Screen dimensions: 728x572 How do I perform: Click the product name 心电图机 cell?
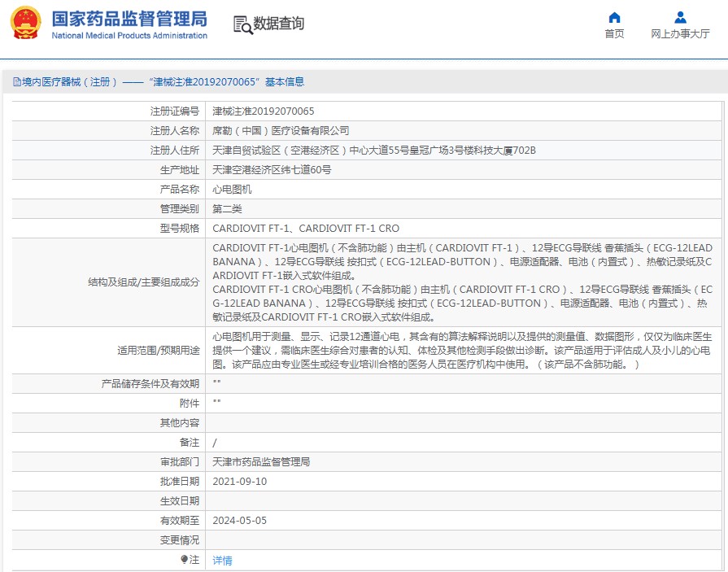[232, 190]
